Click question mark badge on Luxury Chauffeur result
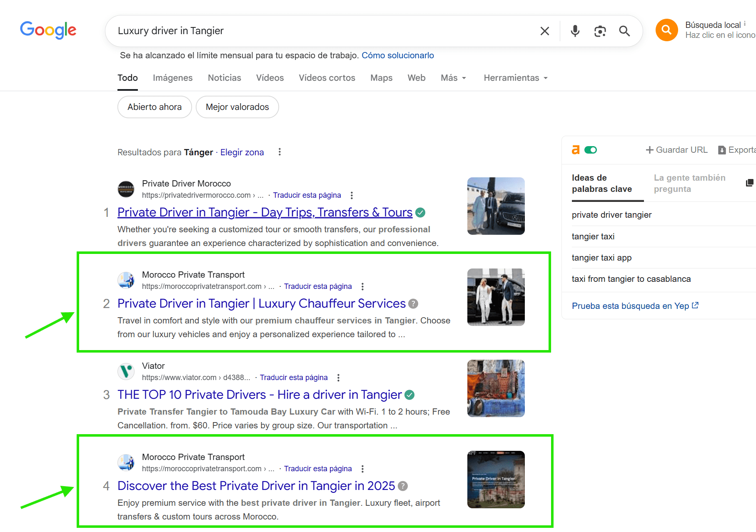This screenshot has width=756, height=532. point(413,304)
